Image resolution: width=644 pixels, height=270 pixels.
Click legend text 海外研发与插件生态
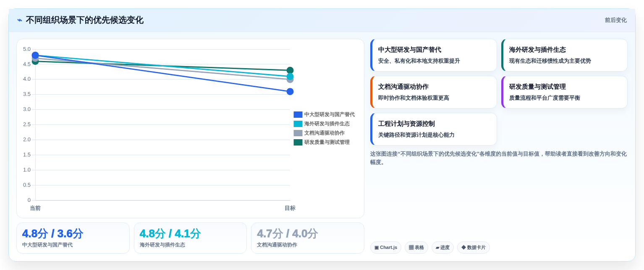coord(327,124)
